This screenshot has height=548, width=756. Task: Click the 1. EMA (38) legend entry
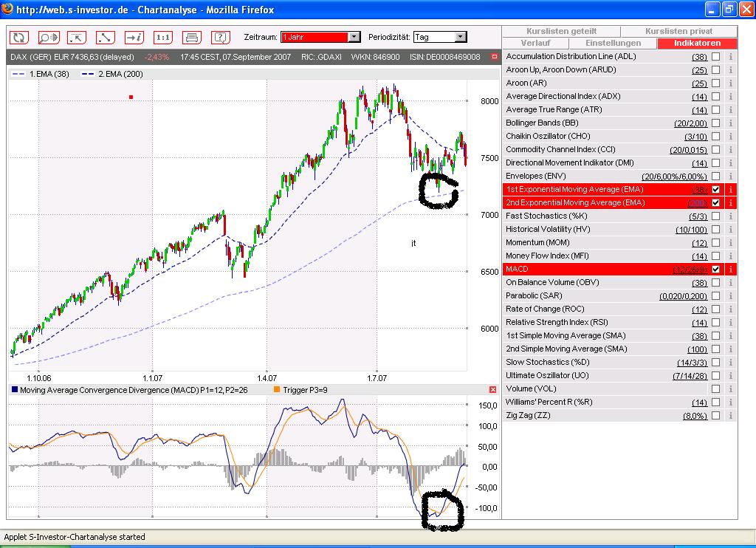click(41, 74)
